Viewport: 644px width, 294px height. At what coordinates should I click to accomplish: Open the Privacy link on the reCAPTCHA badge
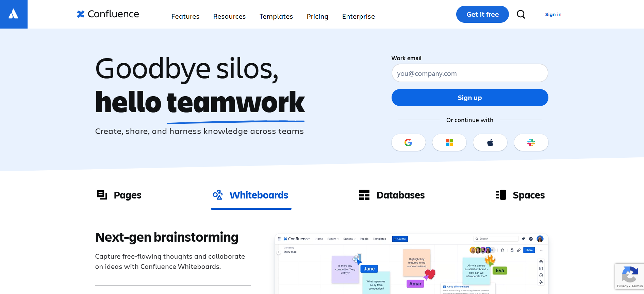coord(623,286)
